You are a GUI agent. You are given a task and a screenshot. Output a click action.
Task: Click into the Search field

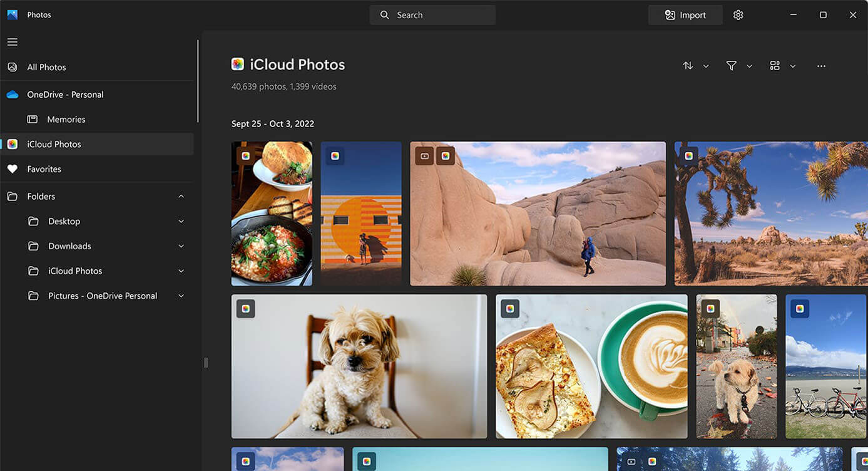432,15
